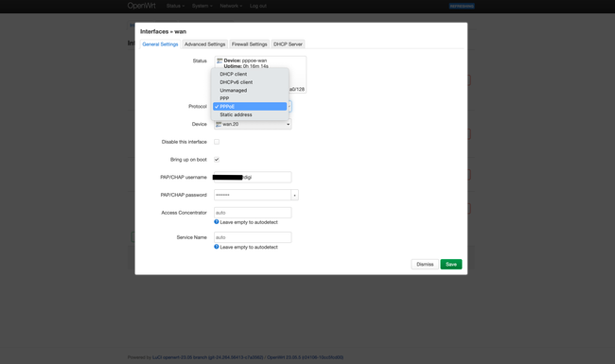This screenshot has width=615, height=364.
Task: Open the Device dropdown showing wan.20
Action: 253,124
